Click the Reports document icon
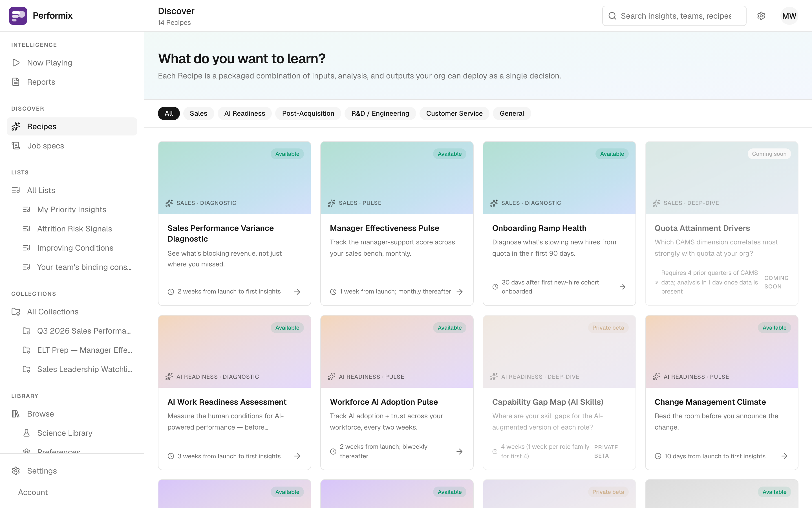Screen dimensions: 812x508 point(16,82)
